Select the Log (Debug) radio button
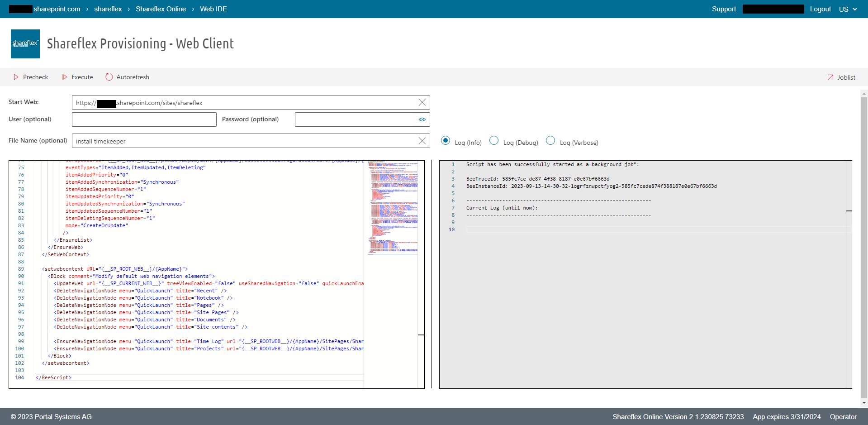The width and height of the screenshot is (868, 425). (x=494, y=140)
